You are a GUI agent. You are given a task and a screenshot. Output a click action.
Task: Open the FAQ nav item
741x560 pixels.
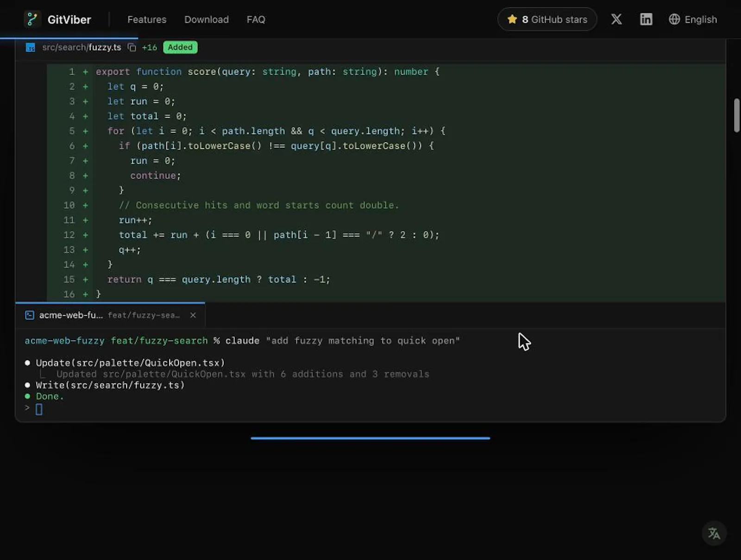[x=256, y=19]
